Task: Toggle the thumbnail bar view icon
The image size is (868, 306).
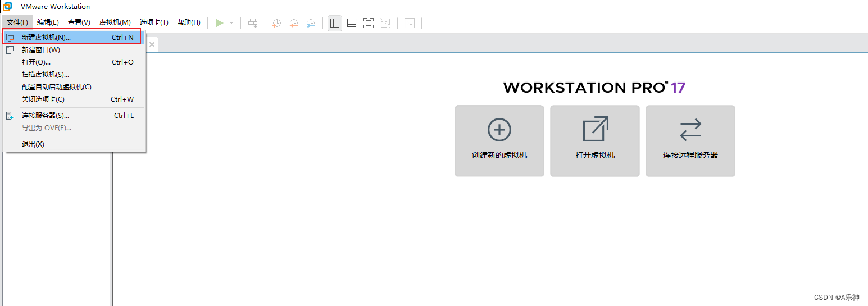Action: pyautogui.click(x=352, y=23)
